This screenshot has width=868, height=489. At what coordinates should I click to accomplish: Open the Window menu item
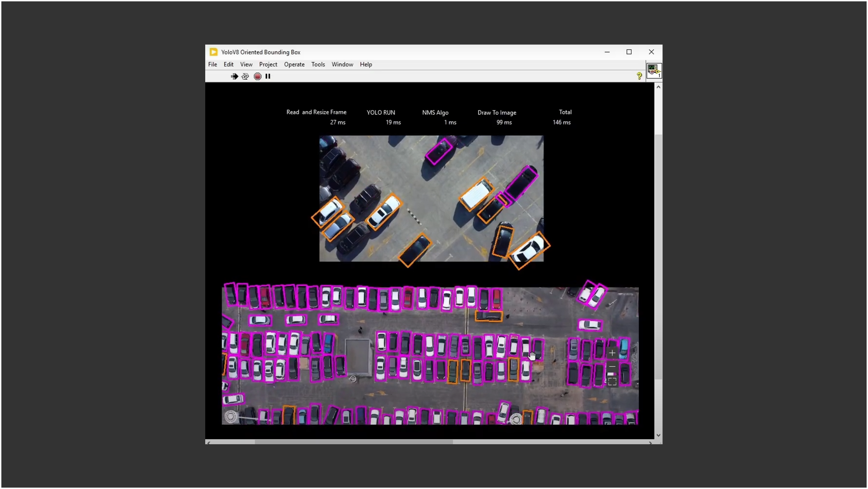pyautogui.click(x=342, y=64)
